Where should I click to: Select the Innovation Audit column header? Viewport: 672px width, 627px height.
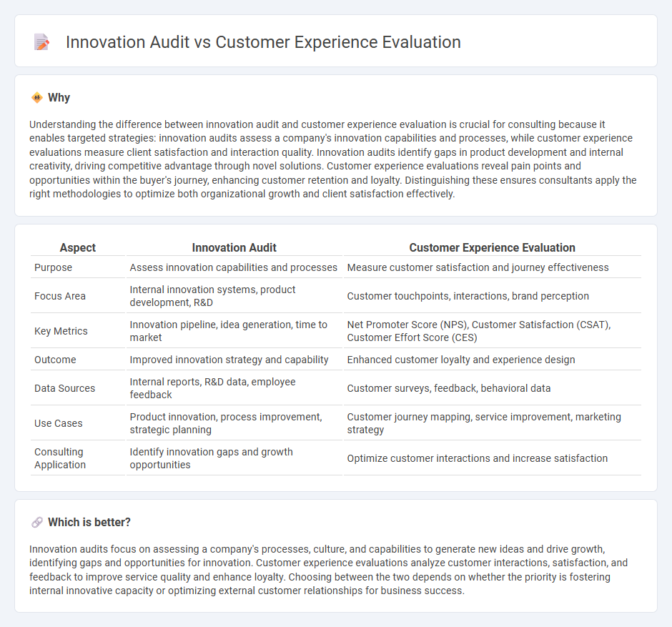click(234, 247)
